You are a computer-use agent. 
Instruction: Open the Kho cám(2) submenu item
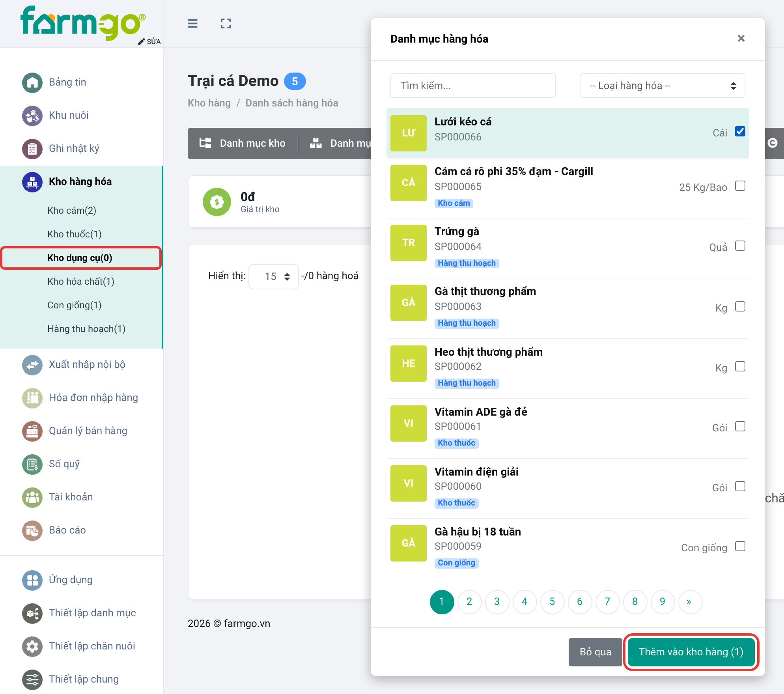72,211
